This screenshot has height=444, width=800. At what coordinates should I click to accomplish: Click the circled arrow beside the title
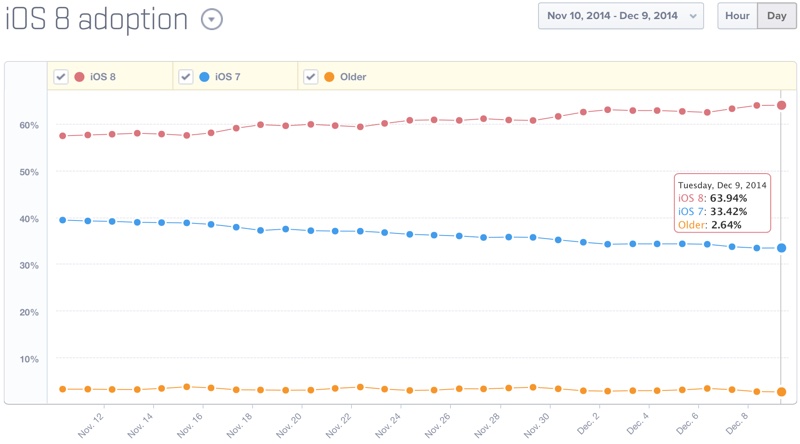pyautogui.click(x=211, y=18)
